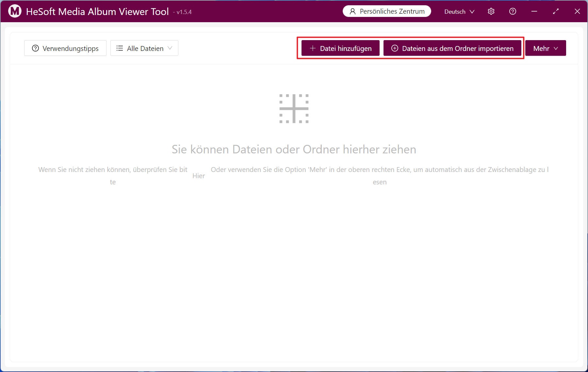Open the Deutsch language dropdown
Viewport: 588px width, 372px height.
point(459,11)
